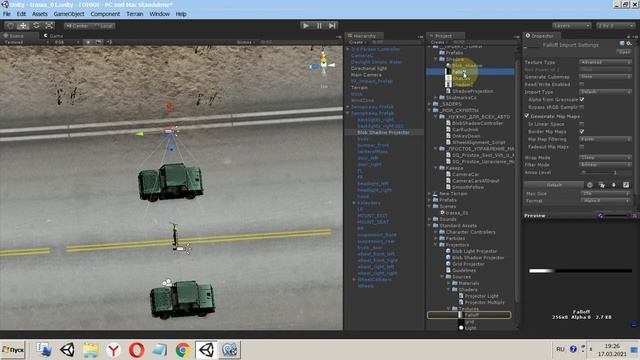Viewport: 640px width, 360px height.
Task: Expand the New Terrain item in Project
Action: pos(429,193)
